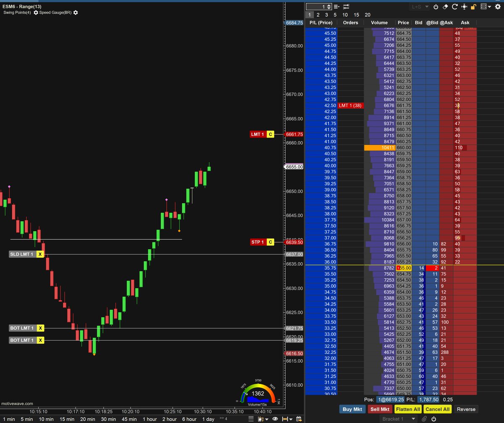Increase order quantity with stepper arrows
The height and width of the screenshot is (423, 504).
tap(329, 5)
